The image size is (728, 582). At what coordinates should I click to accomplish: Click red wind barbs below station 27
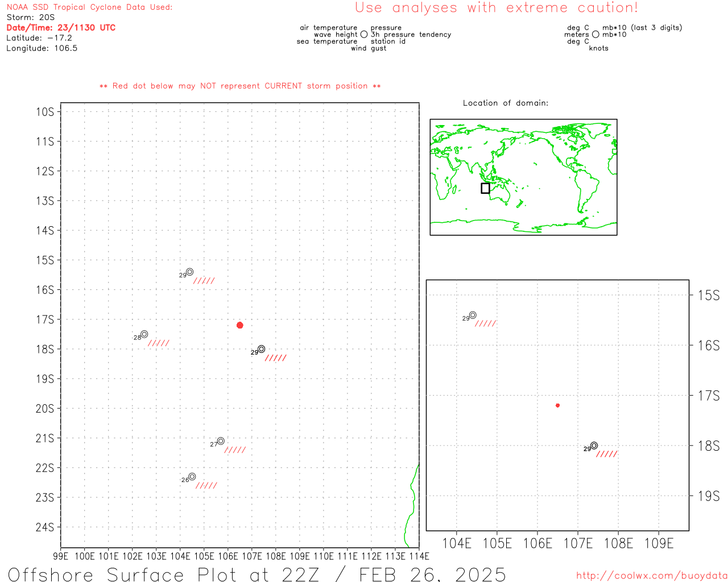(x=235, y=450)
